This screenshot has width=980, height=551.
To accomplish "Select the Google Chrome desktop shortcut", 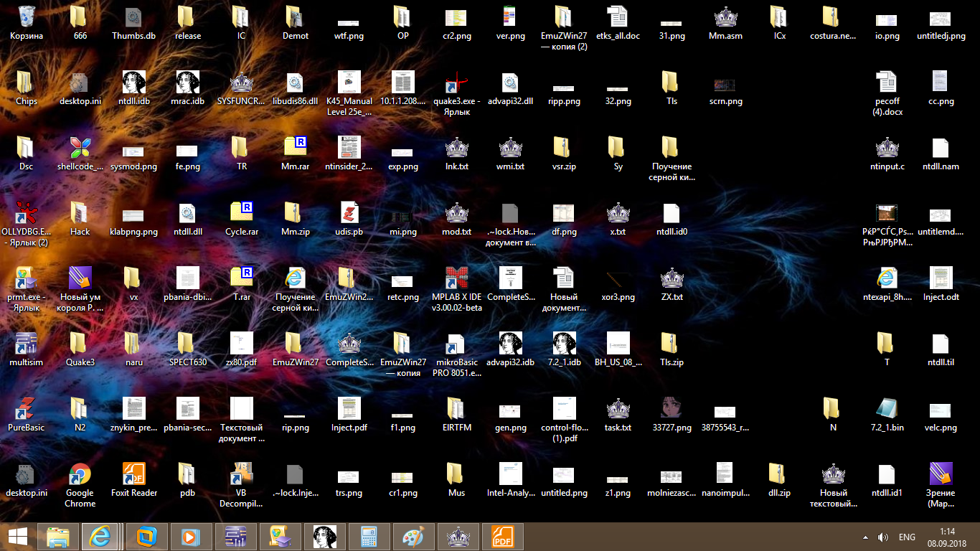I will coord(80,474).
